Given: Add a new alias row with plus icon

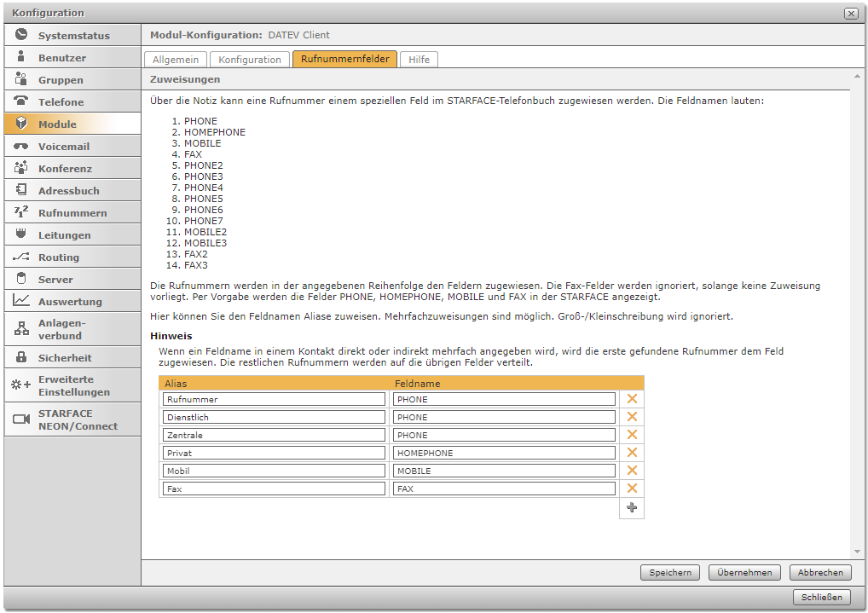Looking at the screenshot, I should click(632, 508).
